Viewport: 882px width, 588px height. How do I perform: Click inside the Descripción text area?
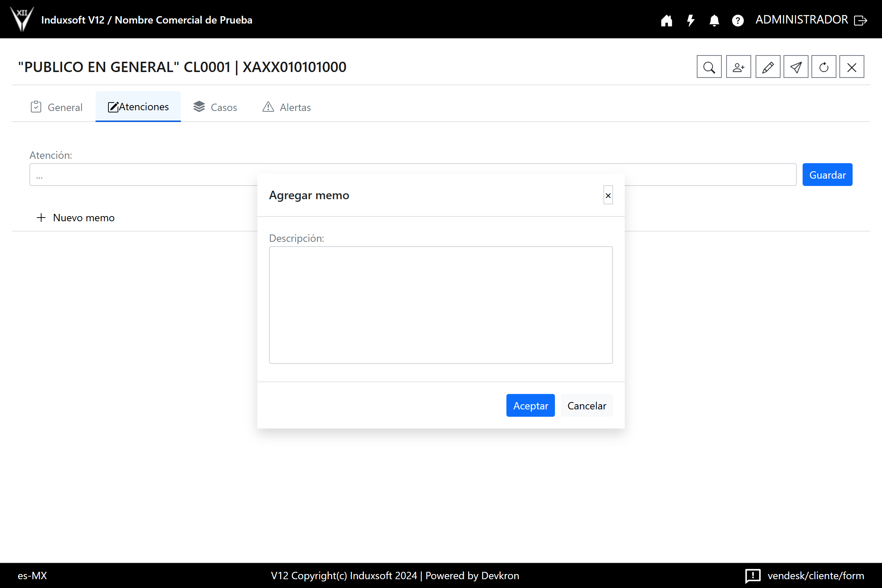441,305
